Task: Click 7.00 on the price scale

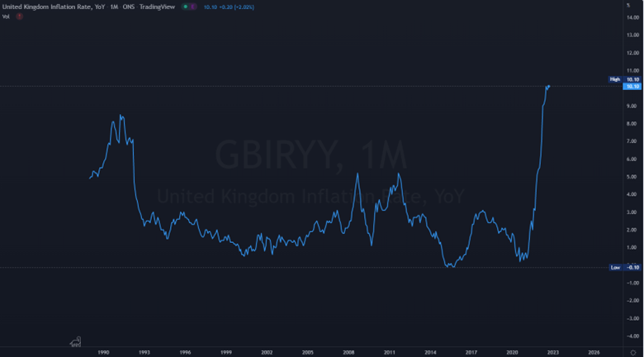Action: [632, 141]
